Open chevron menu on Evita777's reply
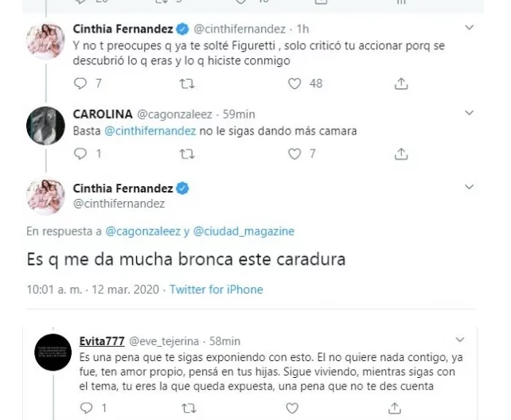This screenshot has height=420, width=511. click(459, 340)
